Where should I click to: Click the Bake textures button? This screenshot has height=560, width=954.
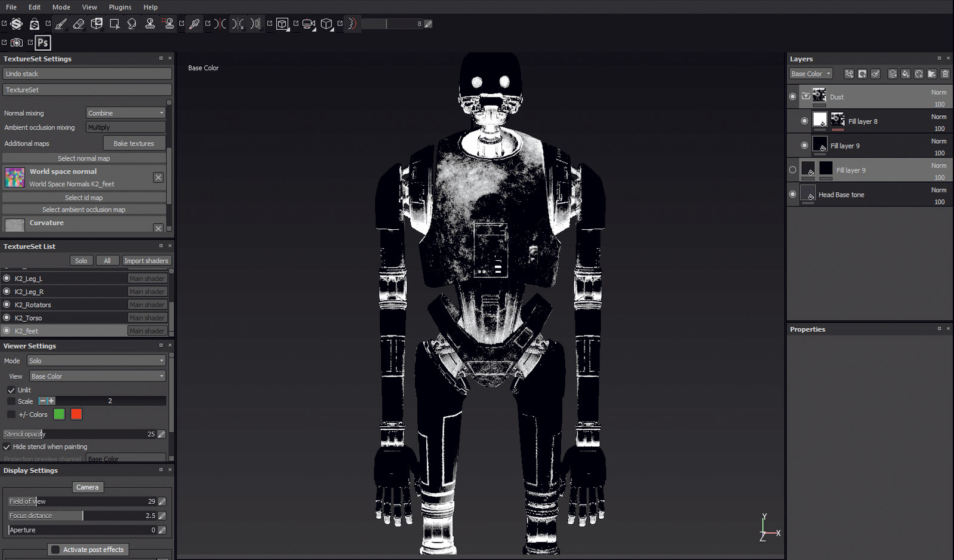point(134,143)
